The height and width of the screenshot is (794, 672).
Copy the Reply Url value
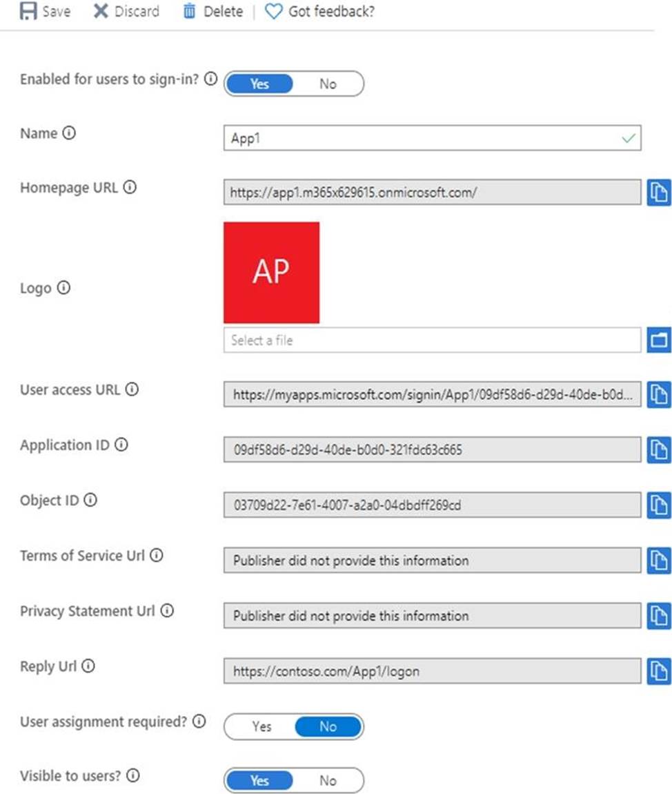pyautogui.click(x=659, y=671)
